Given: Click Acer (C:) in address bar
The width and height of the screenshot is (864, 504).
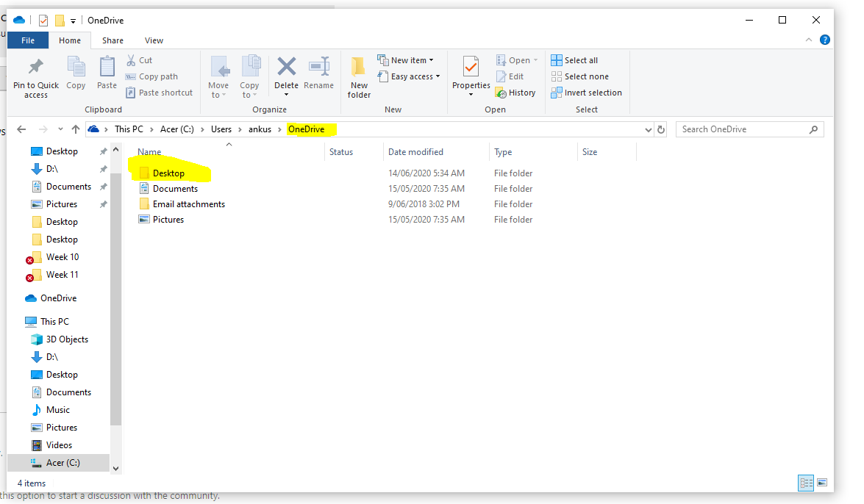Looking at the screenshot, I should pyautogui.click(x=177, y=129).
